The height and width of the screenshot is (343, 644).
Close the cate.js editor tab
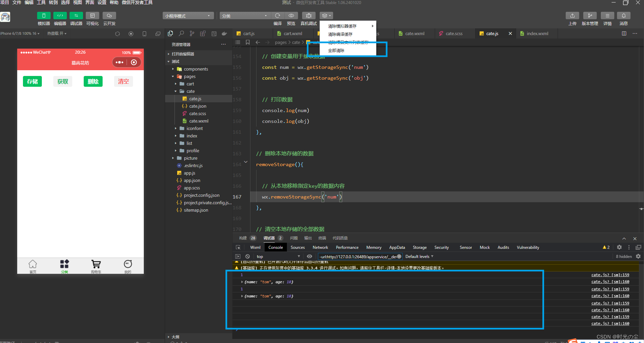point(510,33)
